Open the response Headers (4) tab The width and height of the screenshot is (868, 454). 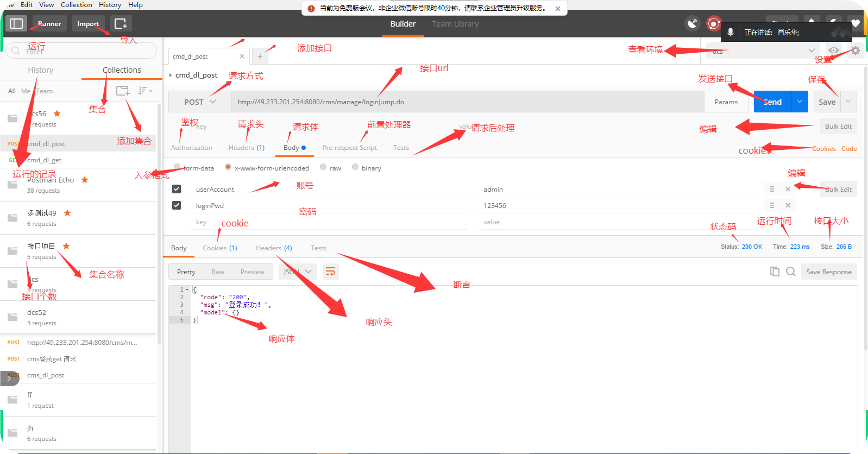(274, 248)
